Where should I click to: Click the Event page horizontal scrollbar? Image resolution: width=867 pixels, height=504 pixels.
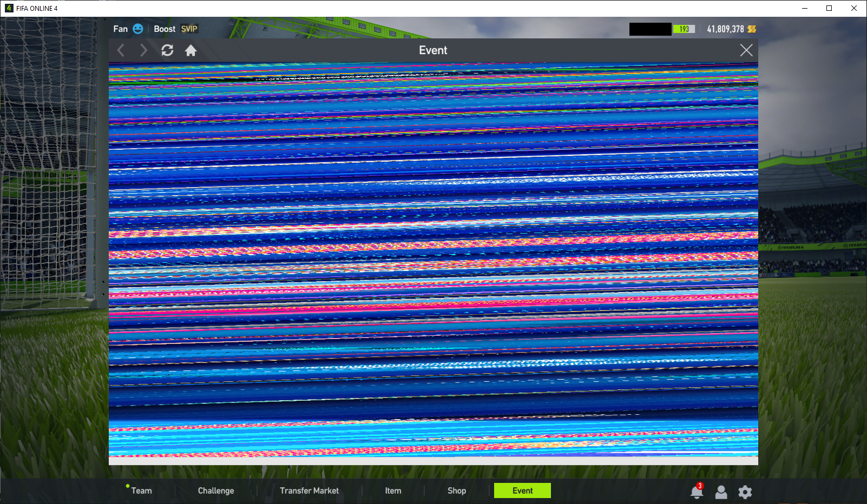433,461
